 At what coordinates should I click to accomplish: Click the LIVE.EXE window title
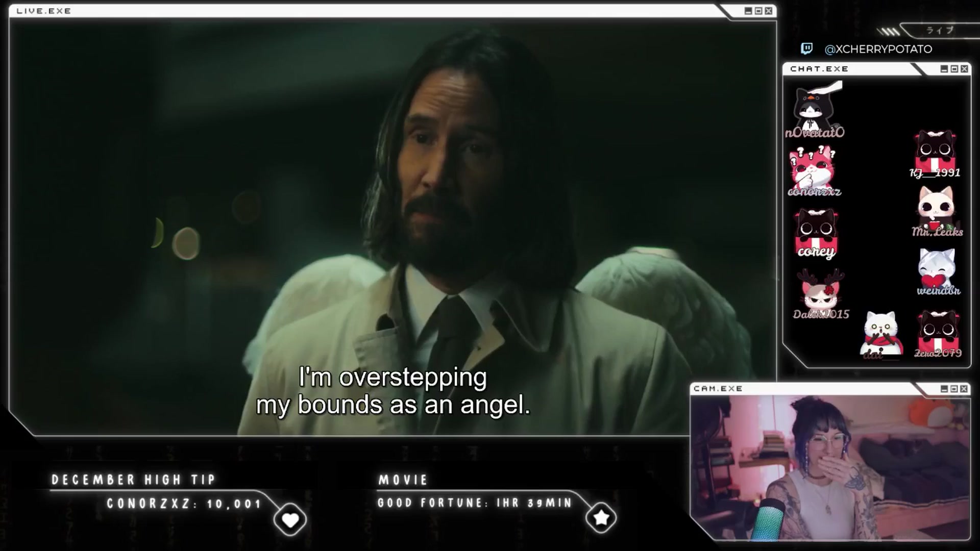(x=44, y=11)
